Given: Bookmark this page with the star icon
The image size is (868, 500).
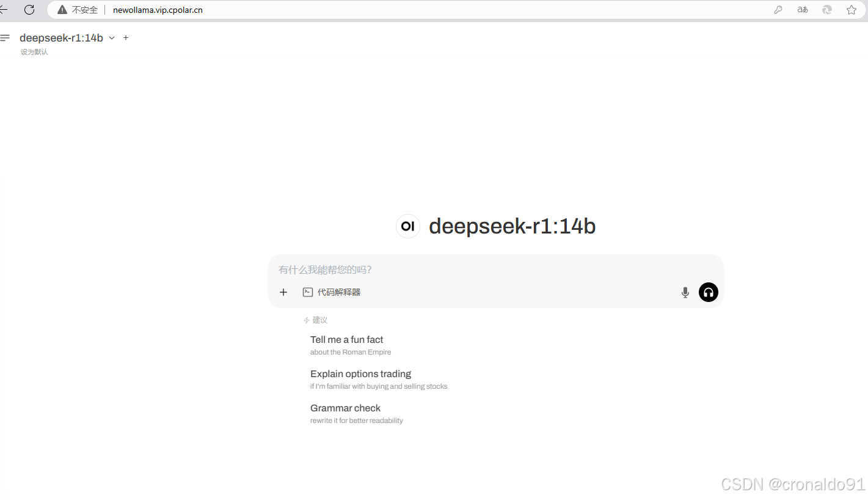Looking at the screenshot, I should (x=852, y=10).
